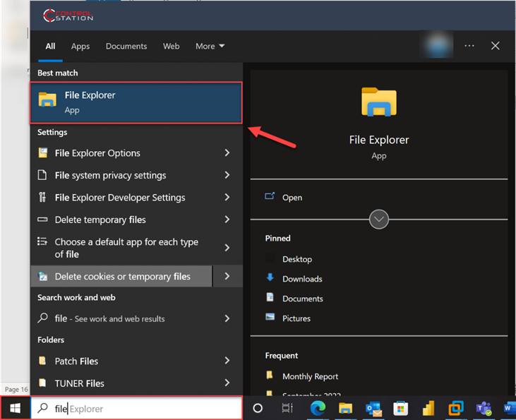Viewport: 516px width, 420px height.
Task: Open Microsoft Store taskbar icon
Action: pyautogui.click(x=400, y=408)
